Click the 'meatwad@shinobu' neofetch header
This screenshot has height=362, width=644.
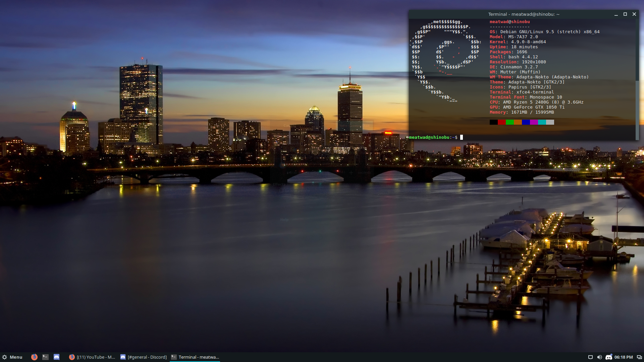coord(509,22)
